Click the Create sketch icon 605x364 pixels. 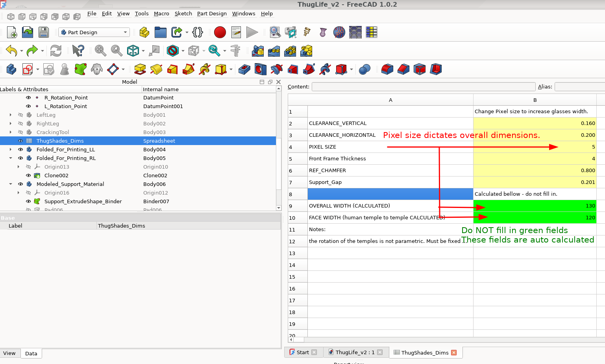click(x=28, y=70)
